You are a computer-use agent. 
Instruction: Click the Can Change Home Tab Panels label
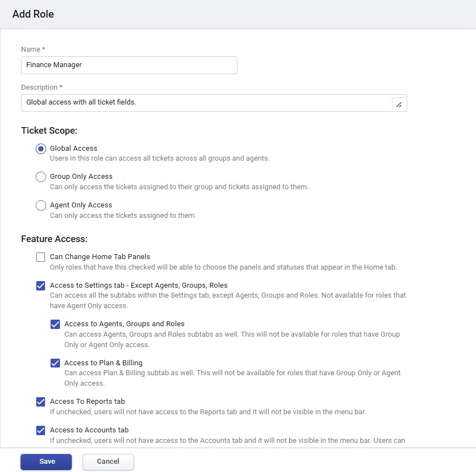[x=100, y=257]
